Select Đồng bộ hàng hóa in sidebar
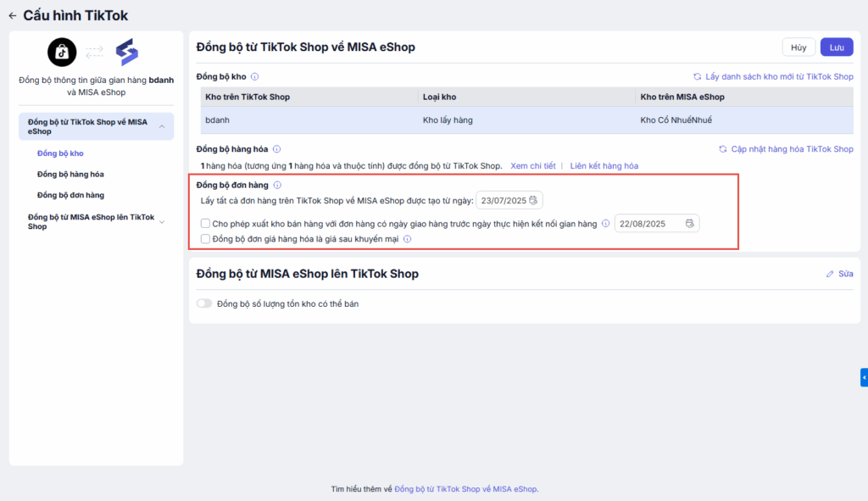Viewport: 868px width, 501px height. pos(70,175)
